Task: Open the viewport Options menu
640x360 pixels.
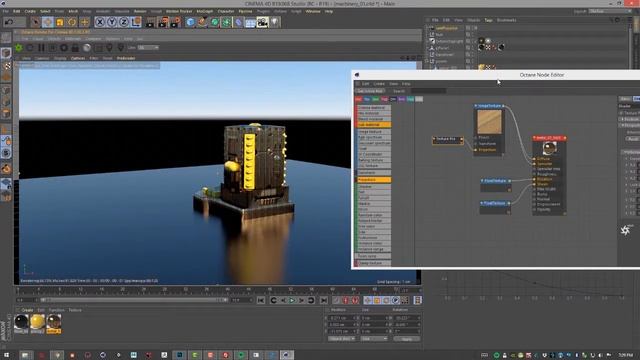Action: tap(78, 58)
